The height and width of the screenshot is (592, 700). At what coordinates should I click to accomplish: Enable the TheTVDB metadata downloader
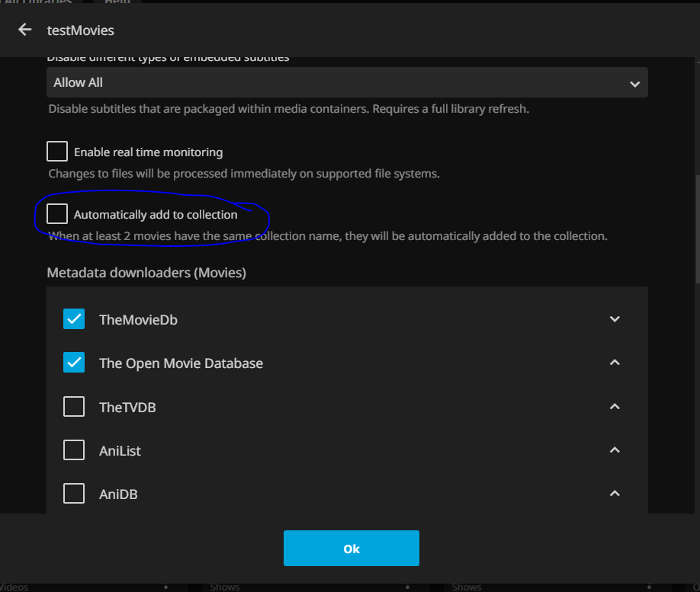click(74, 407)
